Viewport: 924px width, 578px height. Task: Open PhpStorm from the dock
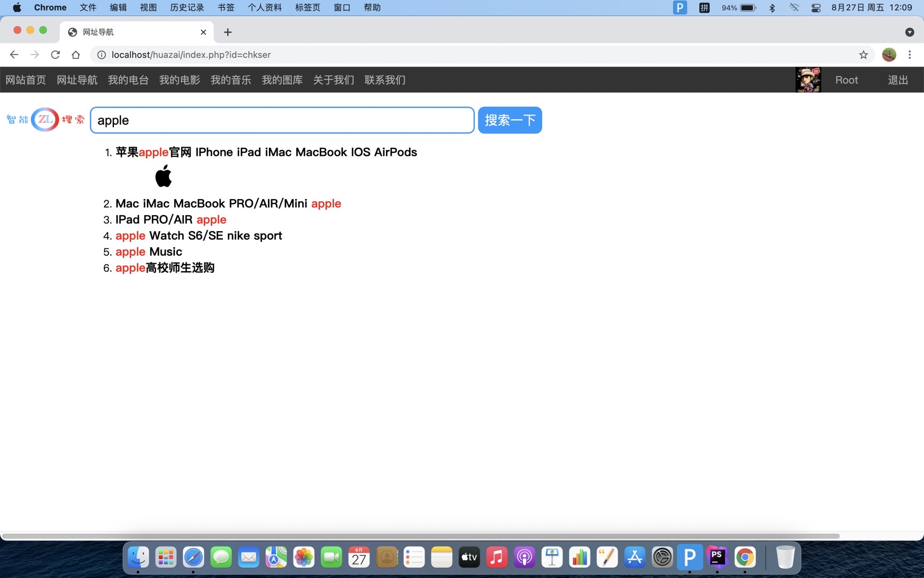tap(718, 557)
